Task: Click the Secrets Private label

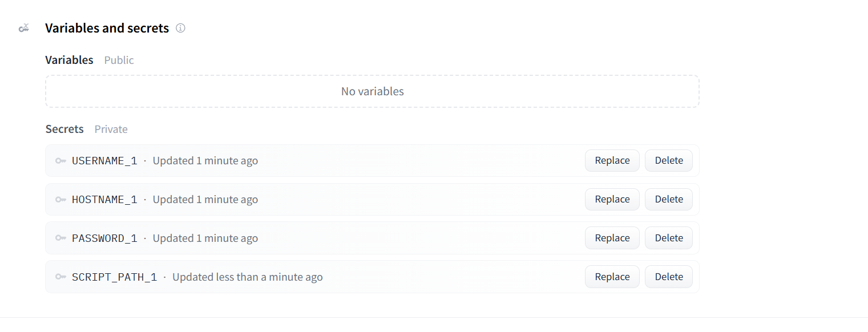Action: point(87,129)
